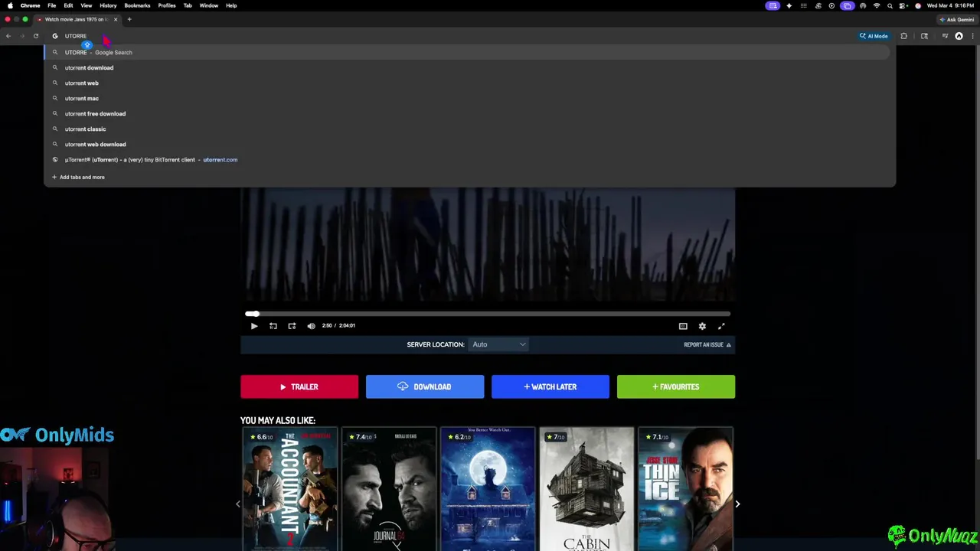Mute the video player volume
980x551 pixels.
point(311,326)
